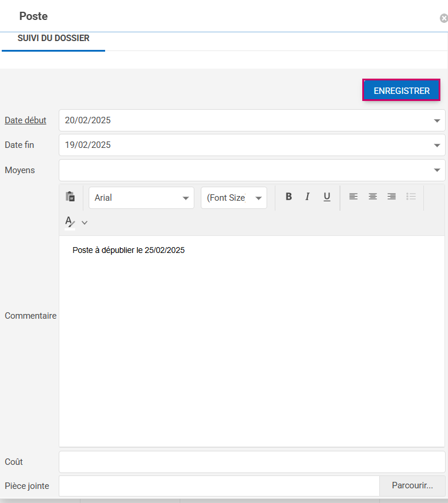Click into the Coût input field
This screenshot has height=503, width=448.
click(x=252, y=462)
